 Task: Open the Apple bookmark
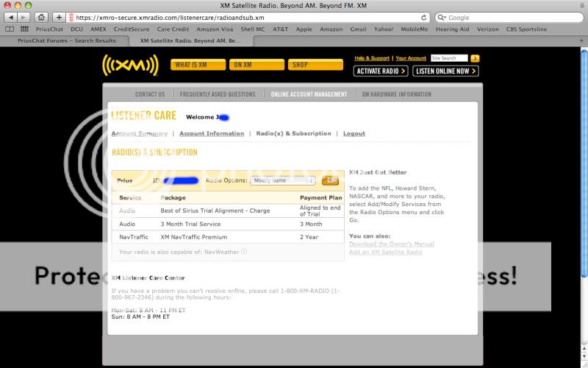pos(304,29)
